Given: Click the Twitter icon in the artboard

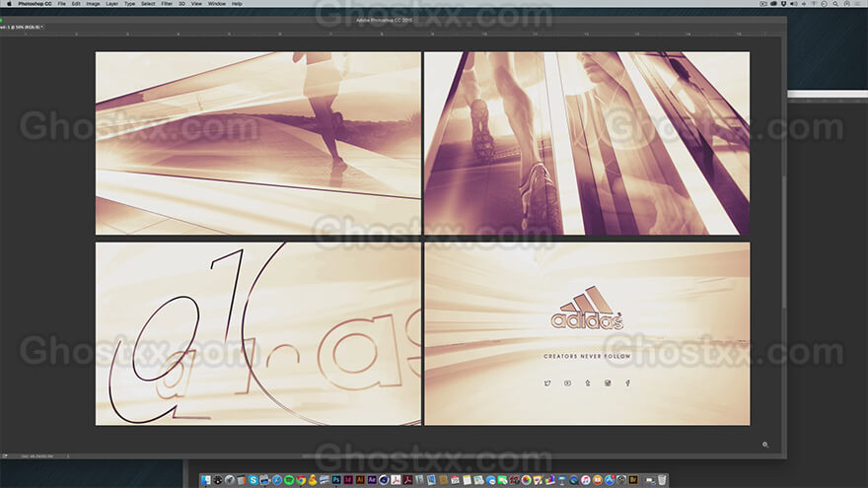Looking at the screenshot, I should click(x=547, y=383).
